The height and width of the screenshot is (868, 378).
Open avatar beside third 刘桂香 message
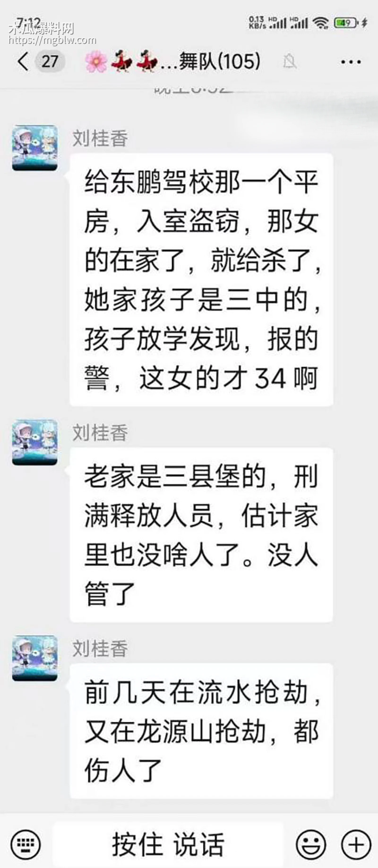click(35, 658)
